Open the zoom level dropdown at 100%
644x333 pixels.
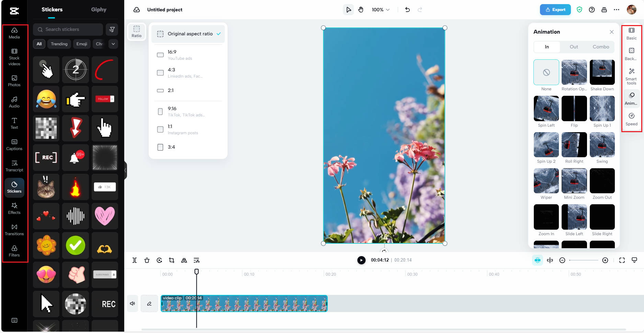380,10
